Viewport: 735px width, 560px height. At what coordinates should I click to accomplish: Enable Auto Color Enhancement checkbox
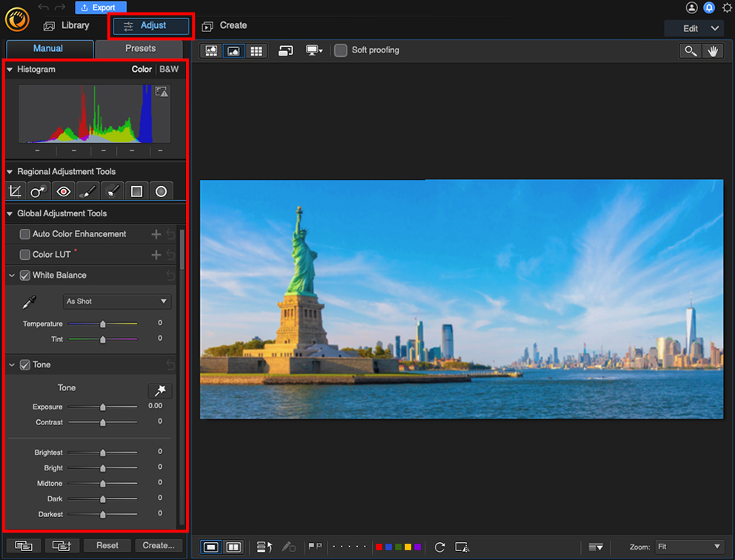[x=25, y=234]
